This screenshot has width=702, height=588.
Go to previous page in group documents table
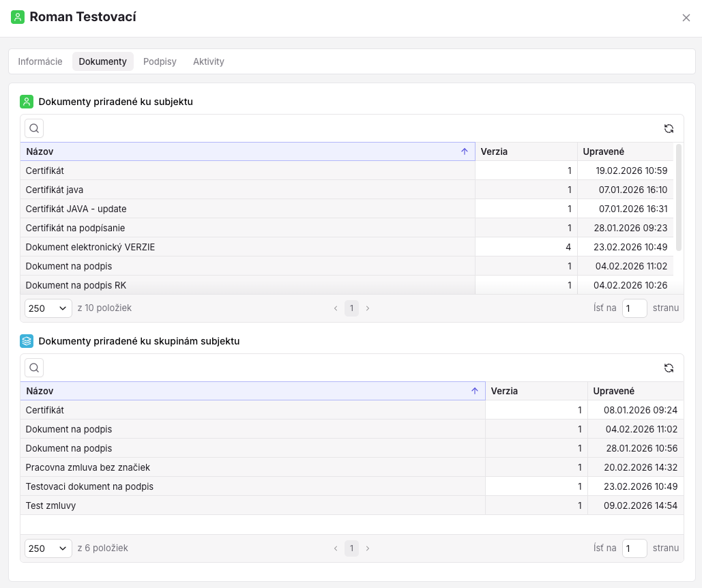pos(336,548)
